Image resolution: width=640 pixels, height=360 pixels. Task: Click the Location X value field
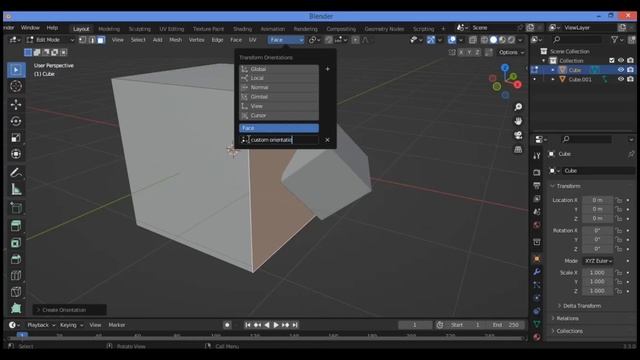[x=597, y=200]
